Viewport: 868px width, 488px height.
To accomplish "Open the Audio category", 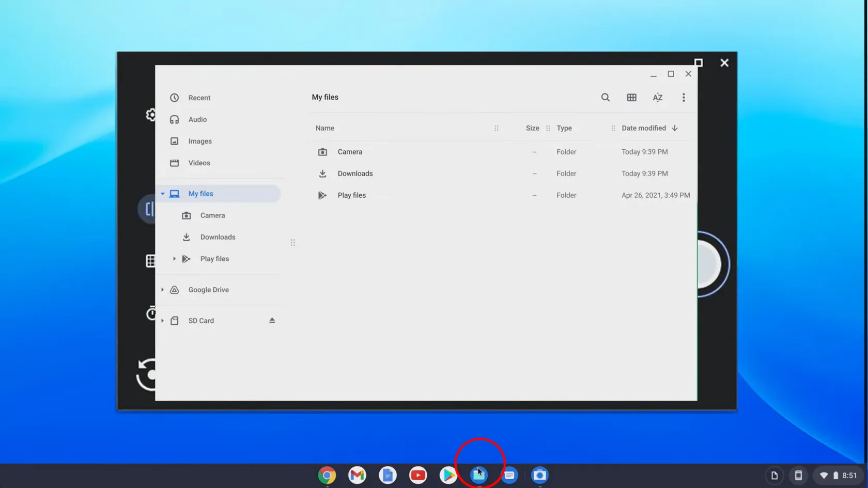I will 197,120.
